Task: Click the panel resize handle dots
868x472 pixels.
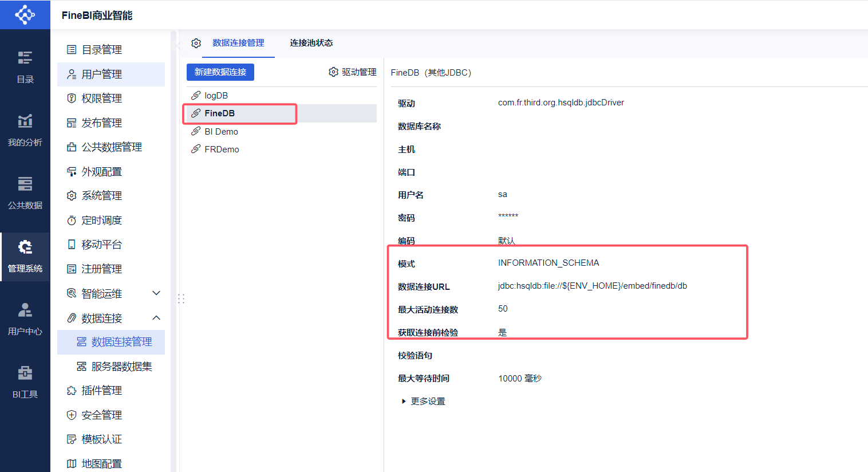Action: (181, 299)
